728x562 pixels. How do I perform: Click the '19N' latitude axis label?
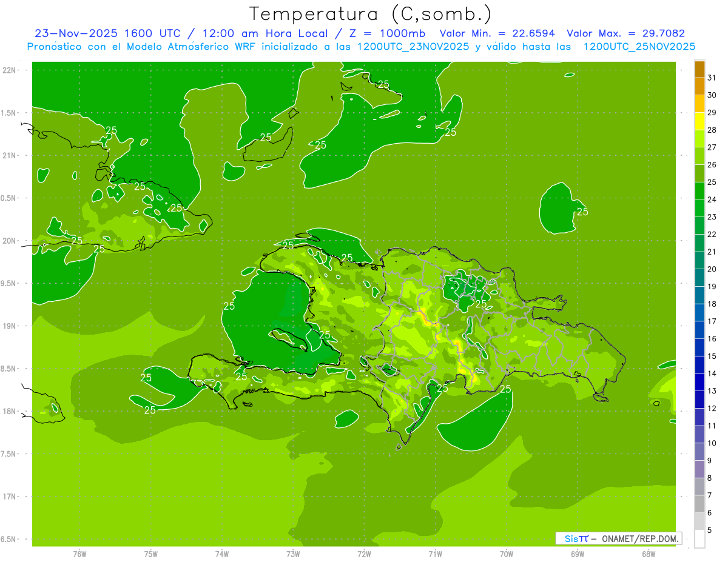click(x=10, y=326)
